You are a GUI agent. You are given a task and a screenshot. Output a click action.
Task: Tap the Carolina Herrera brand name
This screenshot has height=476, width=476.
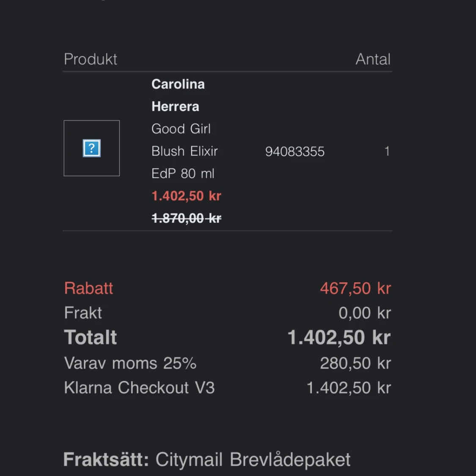[178, 95]
